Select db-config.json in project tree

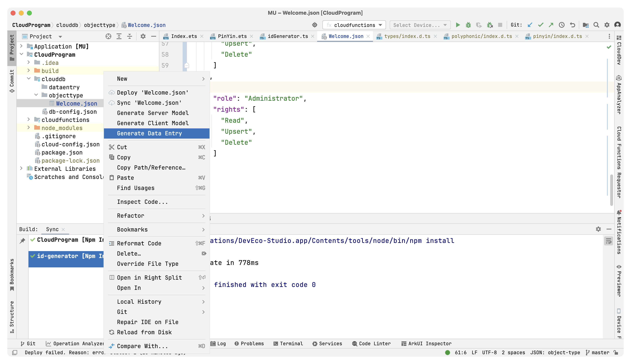(x=73, y=112)
